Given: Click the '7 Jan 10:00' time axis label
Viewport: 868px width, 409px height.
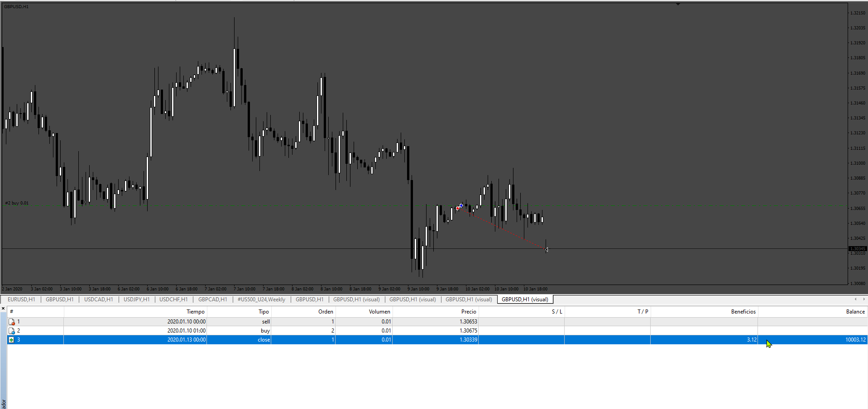Looking at the screenshot, I should point(245,289).
